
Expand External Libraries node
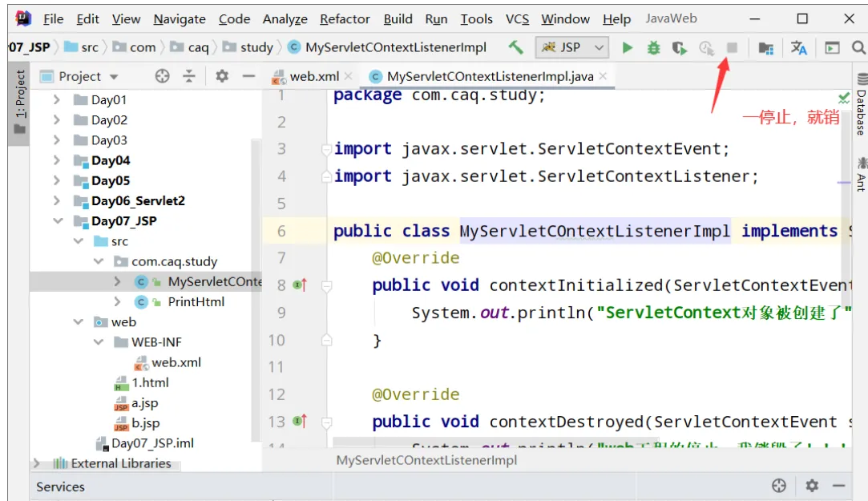37,463
